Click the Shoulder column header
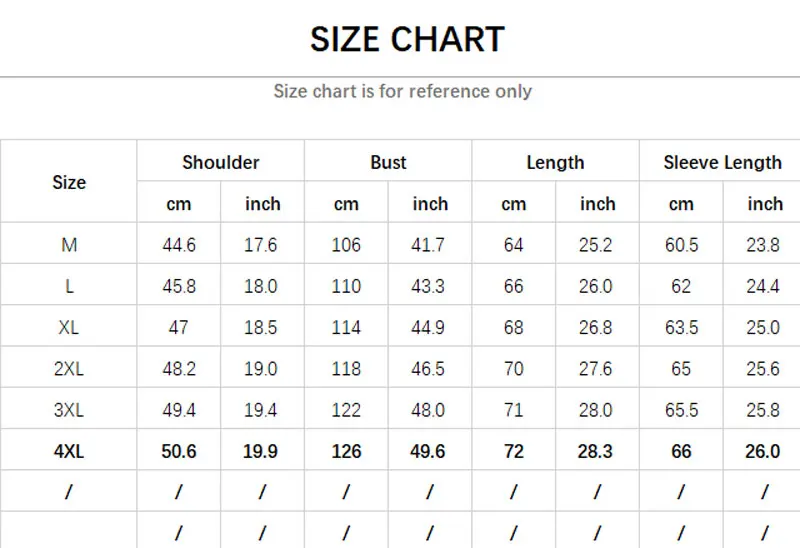 pyautogui.click(x=220, y=162)
